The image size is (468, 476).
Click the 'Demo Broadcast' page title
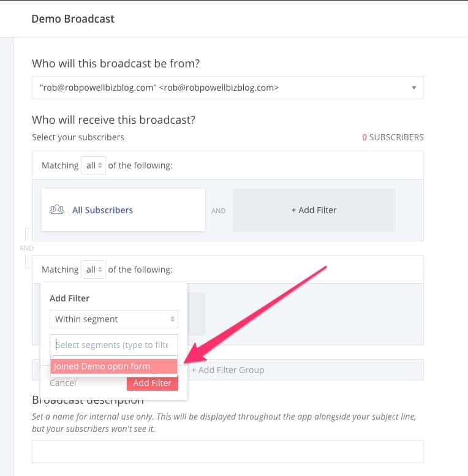(73, 18)
